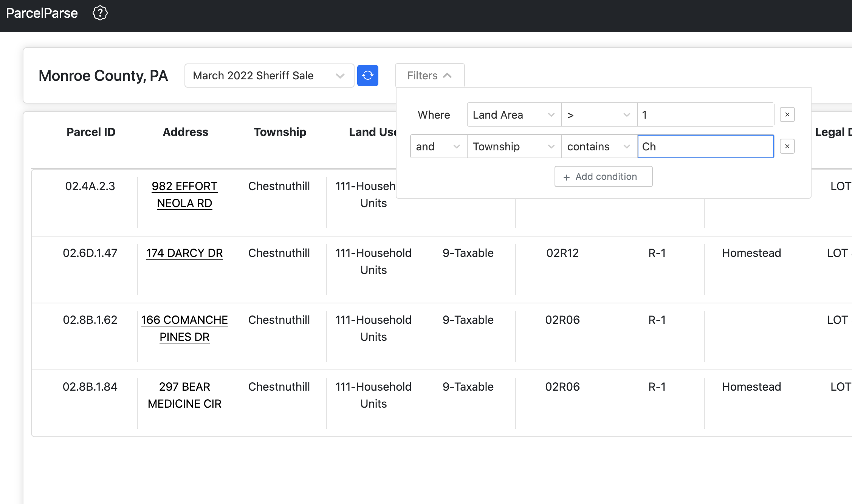The height and width of the screenshot is (504, 852).
Task: Sort by the Township column header
Action: [280, 132]
